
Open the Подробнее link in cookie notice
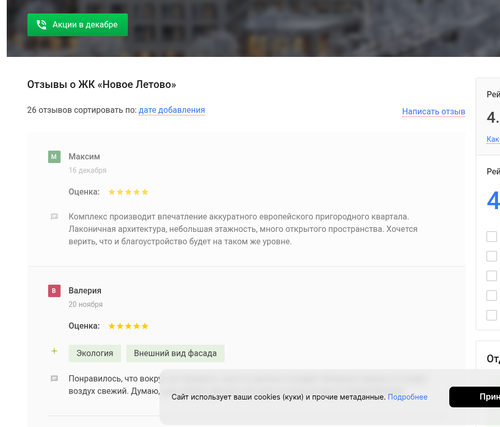coord(407,397)
